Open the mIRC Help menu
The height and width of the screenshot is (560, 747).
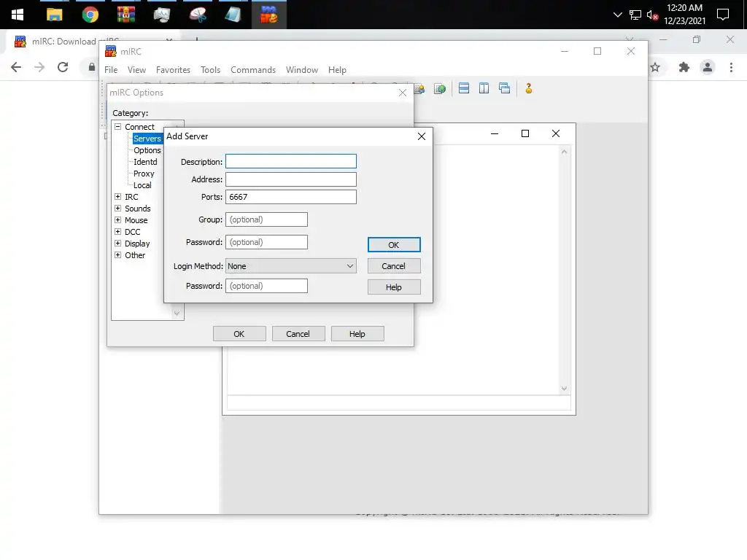point(337,70)
